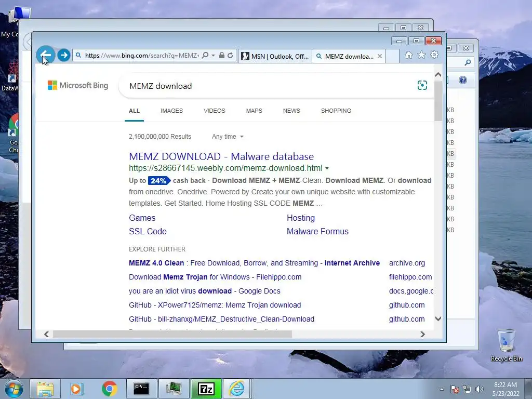Screen dimensions: 532x399
Task: Open the Games sublink
Action: click(x=142, y=218)
